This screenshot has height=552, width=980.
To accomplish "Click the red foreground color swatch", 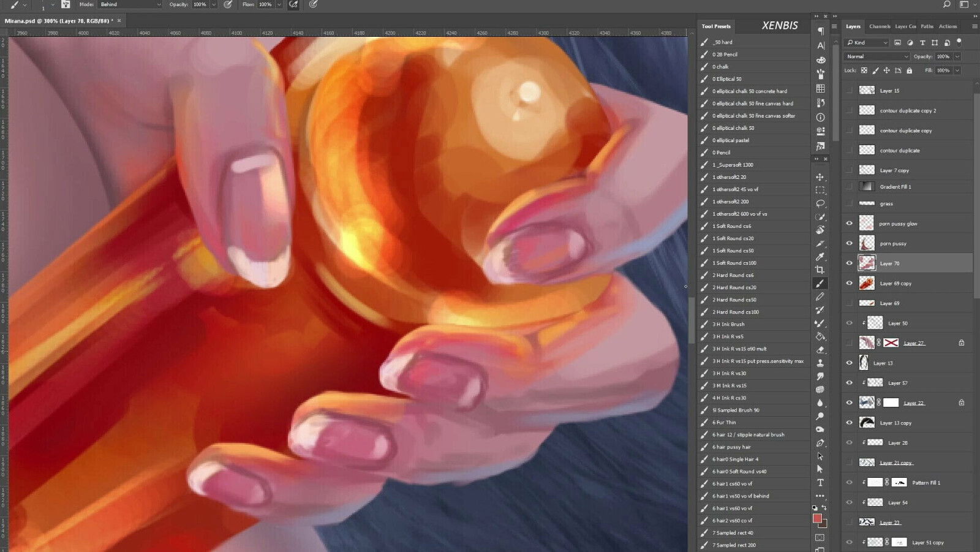I will tap(817, 518).
